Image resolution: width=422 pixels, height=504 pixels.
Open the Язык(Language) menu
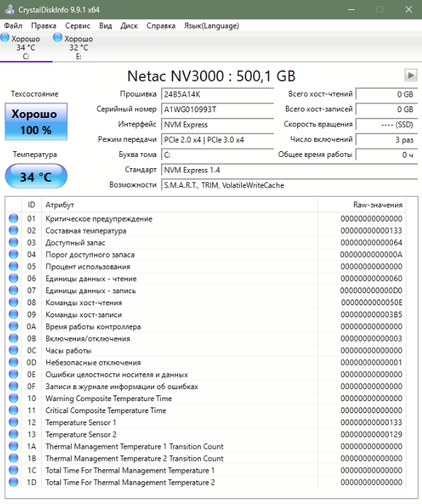(x=211, y=26)
